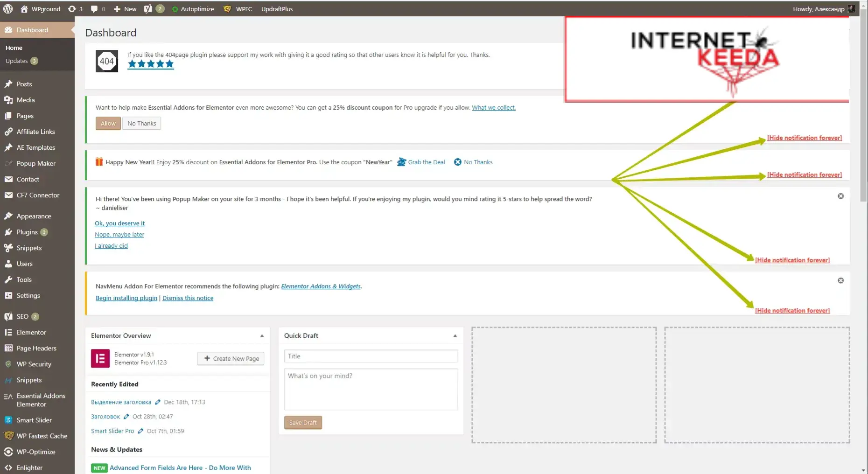Click the WP Security shield icon
868x474 pixels.
(x=8, y=364)
